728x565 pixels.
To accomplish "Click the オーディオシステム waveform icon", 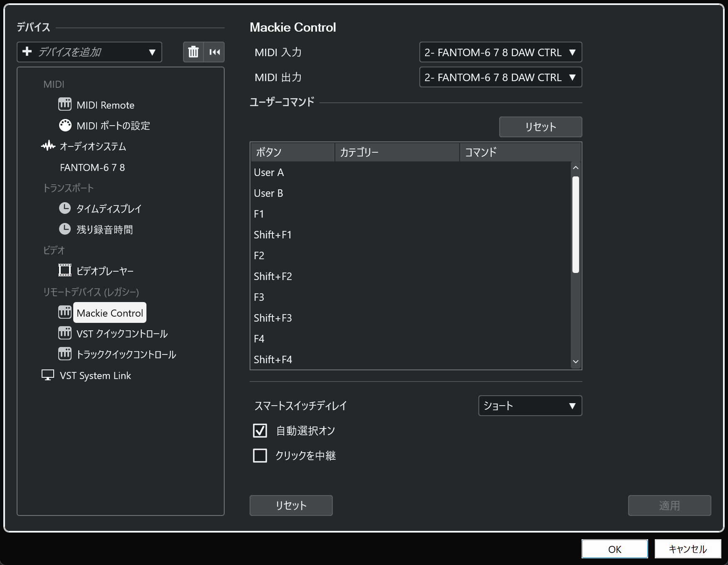I will pos(48,146).
